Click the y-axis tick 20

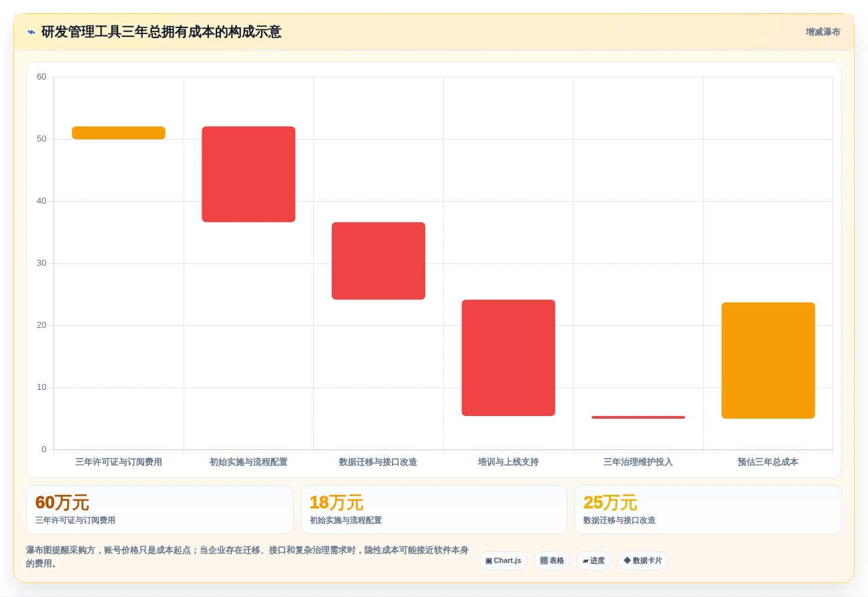pos(41,325)
